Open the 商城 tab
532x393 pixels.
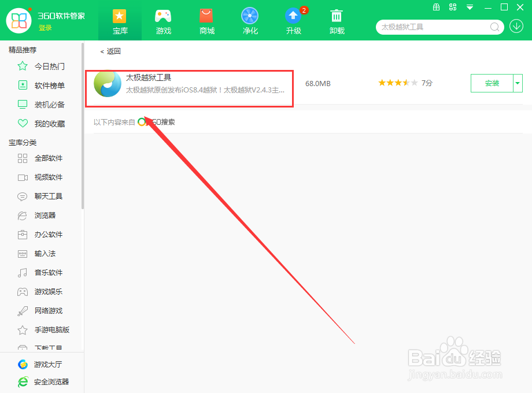[x=206, y=21]
